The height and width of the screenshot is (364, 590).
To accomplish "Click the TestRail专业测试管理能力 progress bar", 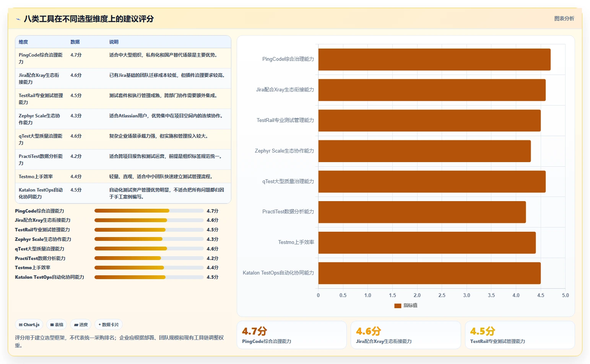I will (149, 230).
